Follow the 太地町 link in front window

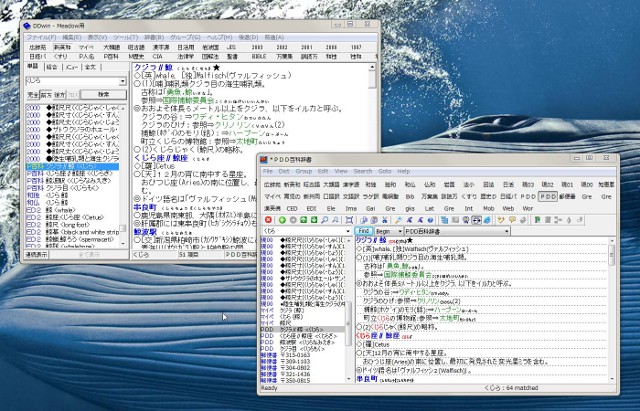(x=449, y=318)
